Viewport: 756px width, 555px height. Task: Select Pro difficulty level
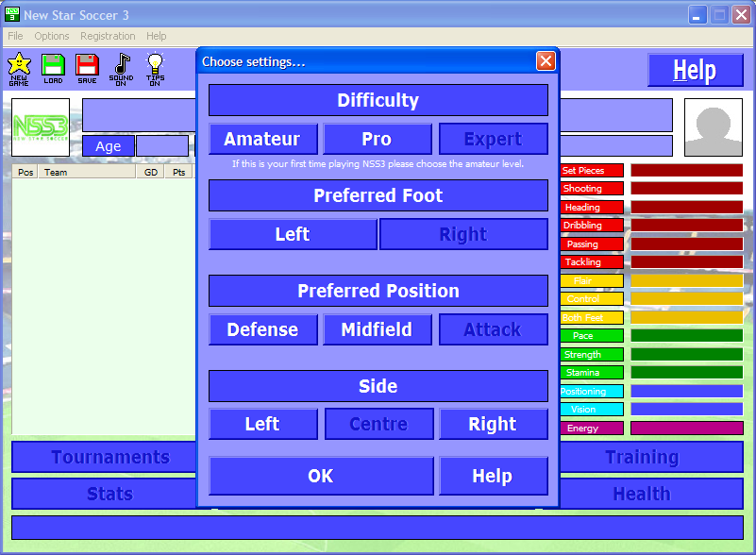tap(377, 139)
